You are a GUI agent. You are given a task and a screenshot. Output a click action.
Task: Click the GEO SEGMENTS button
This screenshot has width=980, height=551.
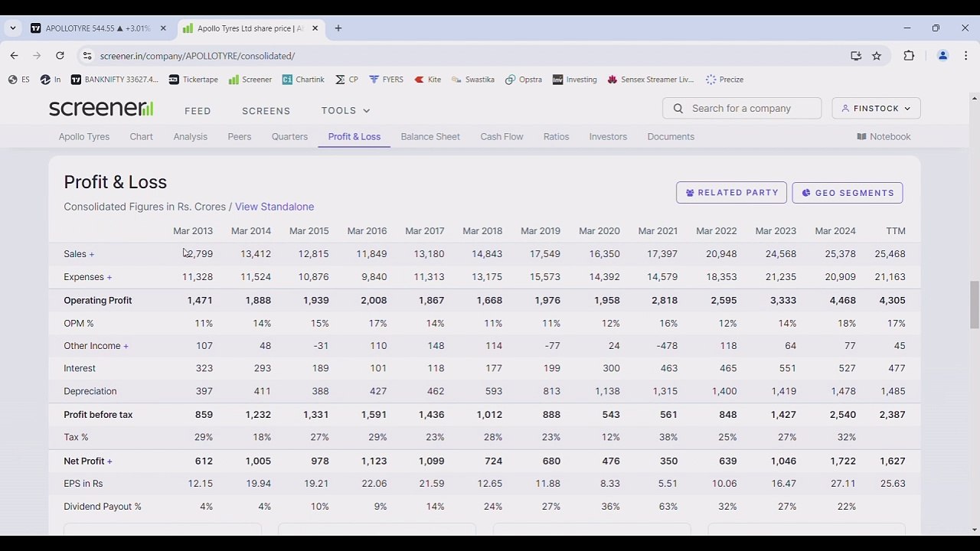848,193
